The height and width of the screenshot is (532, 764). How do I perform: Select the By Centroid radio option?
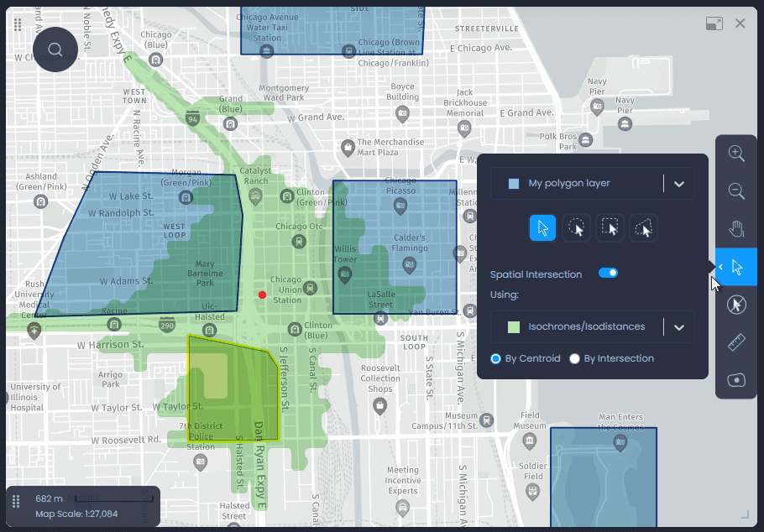pos(495,358)
